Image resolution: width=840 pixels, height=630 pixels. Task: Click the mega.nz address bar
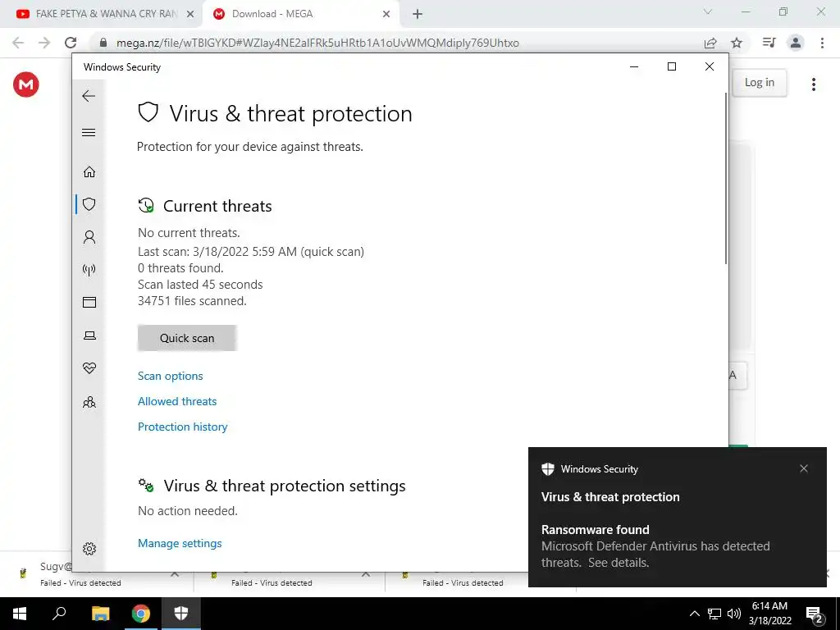tap(317, 43)
